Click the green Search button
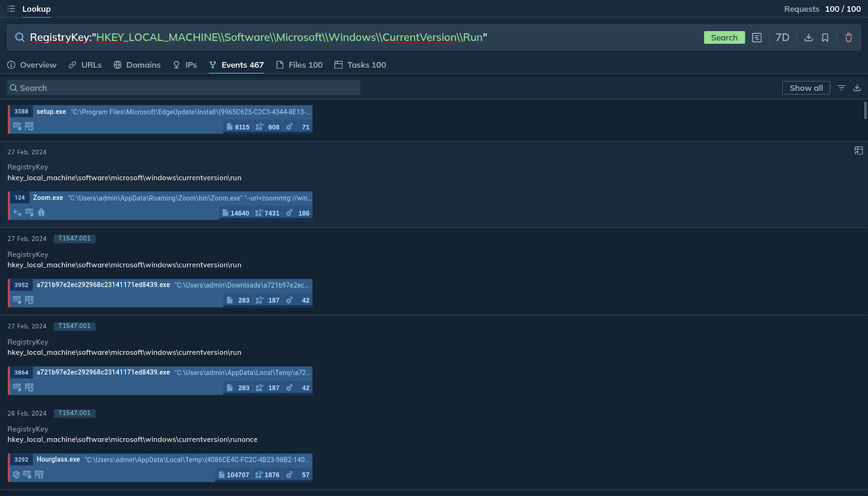Image resolution: width=868 pixels, height=496 pixels. (x=724, y=37)
